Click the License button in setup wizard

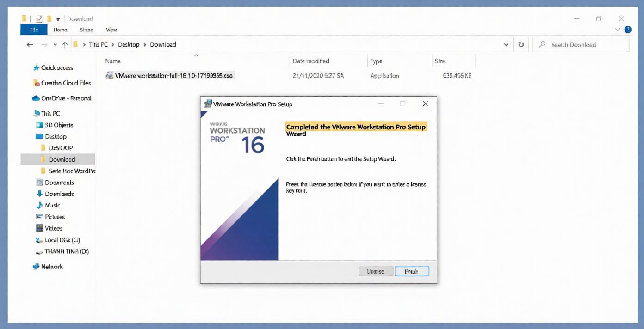pos(376,272)
